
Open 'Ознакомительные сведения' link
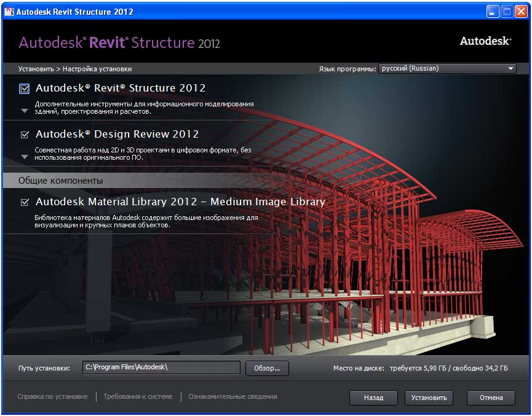pos(232,397)
